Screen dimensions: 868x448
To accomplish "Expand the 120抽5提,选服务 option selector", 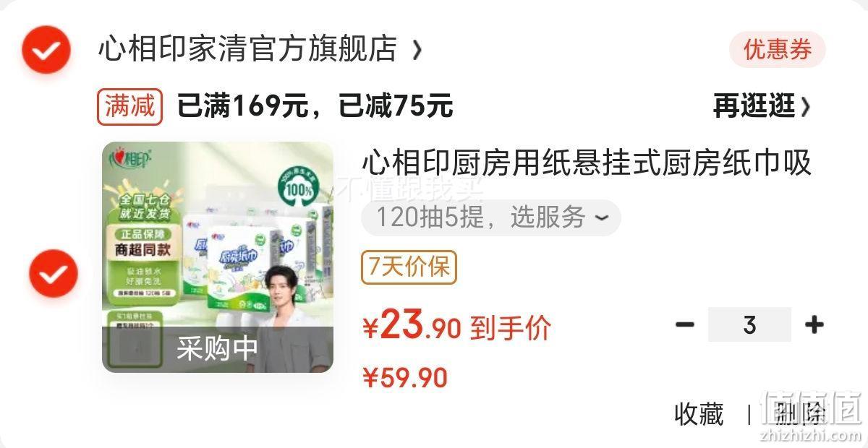I will (x=491, y=217).
